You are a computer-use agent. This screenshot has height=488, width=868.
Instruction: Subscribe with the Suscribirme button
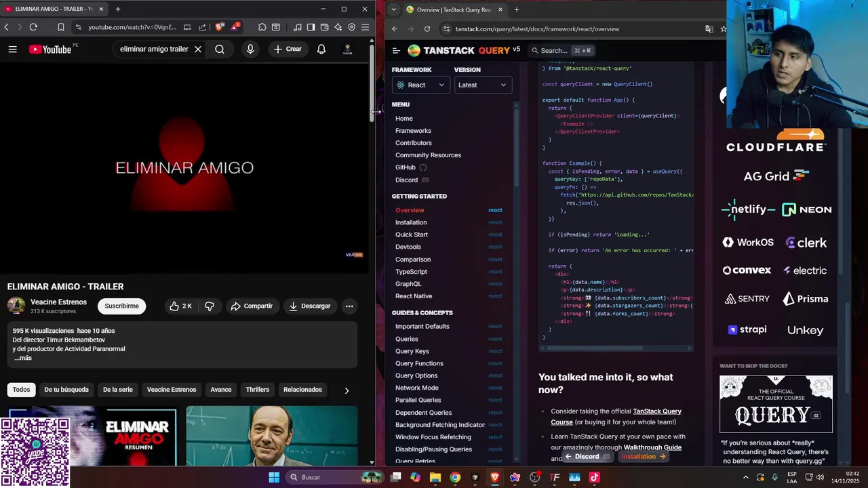point(121,306)
